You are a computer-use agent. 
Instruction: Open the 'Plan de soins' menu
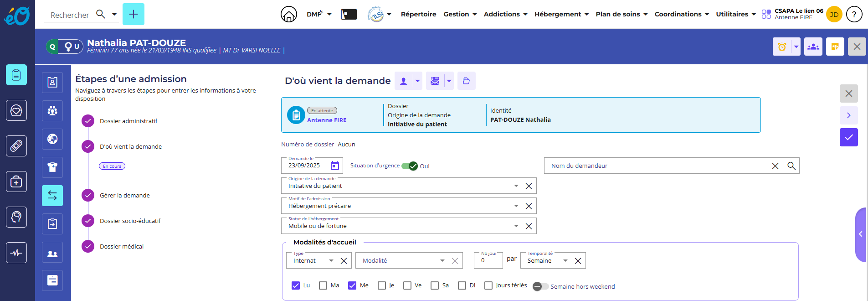click(x=621, y=14)
